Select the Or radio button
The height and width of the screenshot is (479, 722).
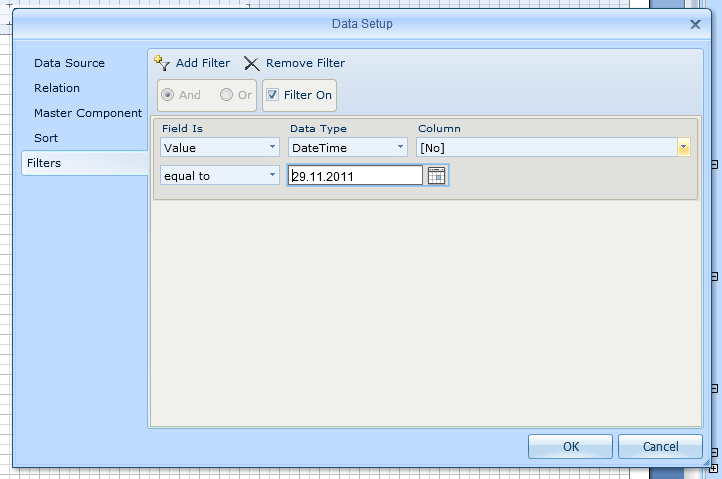(226, 95)
